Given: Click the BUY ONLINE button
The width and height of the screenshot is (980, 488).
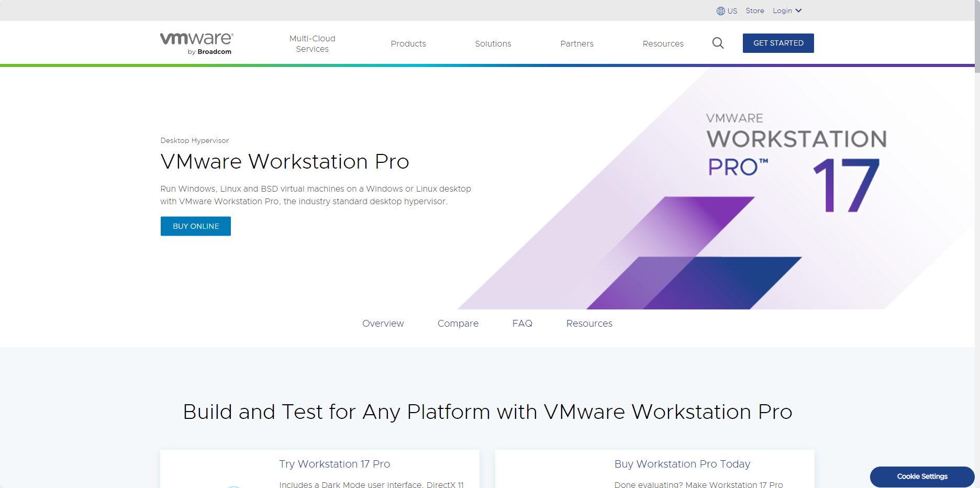Looking at the screenshot, I should pos(196,226).
